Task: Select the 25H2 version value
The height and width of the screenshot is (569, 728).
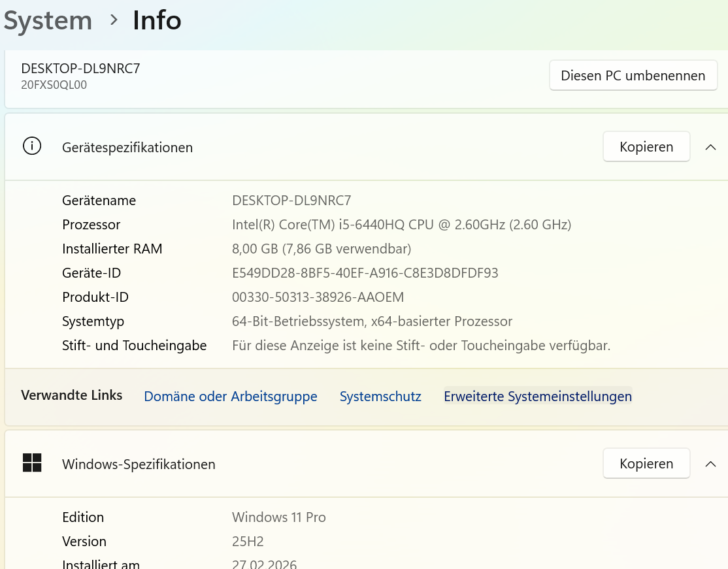Action: pyautogui.click(x=248, y=541)
